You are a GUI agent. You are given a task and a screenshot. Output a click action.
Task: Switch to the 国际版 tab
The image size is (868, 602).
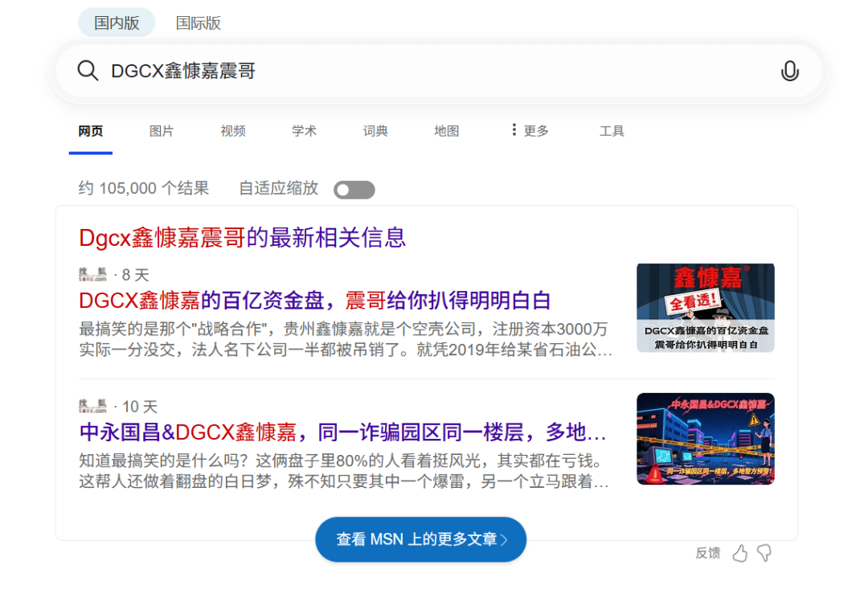pos(199,23)
